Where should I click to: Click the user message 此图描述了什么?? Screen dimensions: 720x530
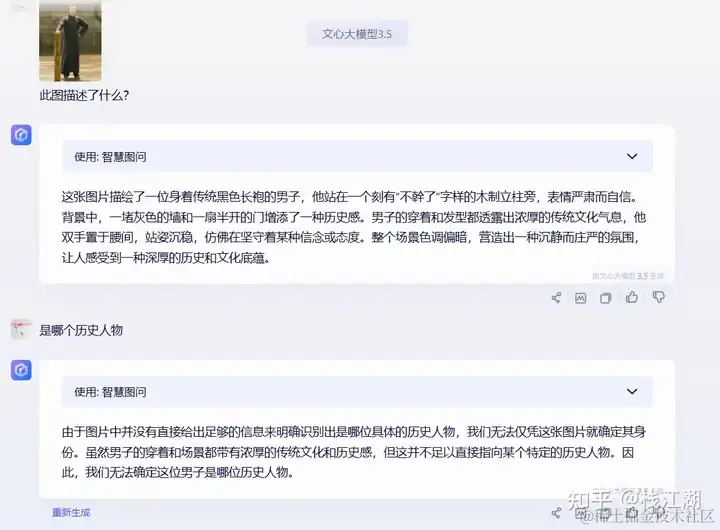(x=84, y=96)
